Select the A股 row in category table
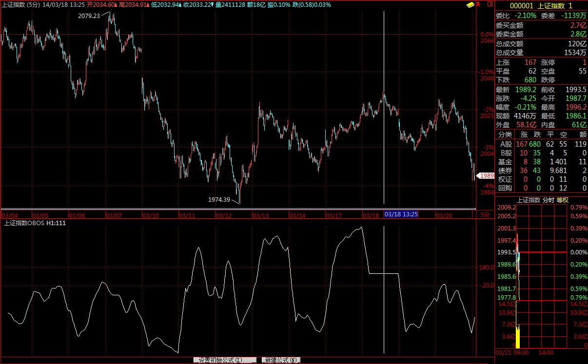 506,144
